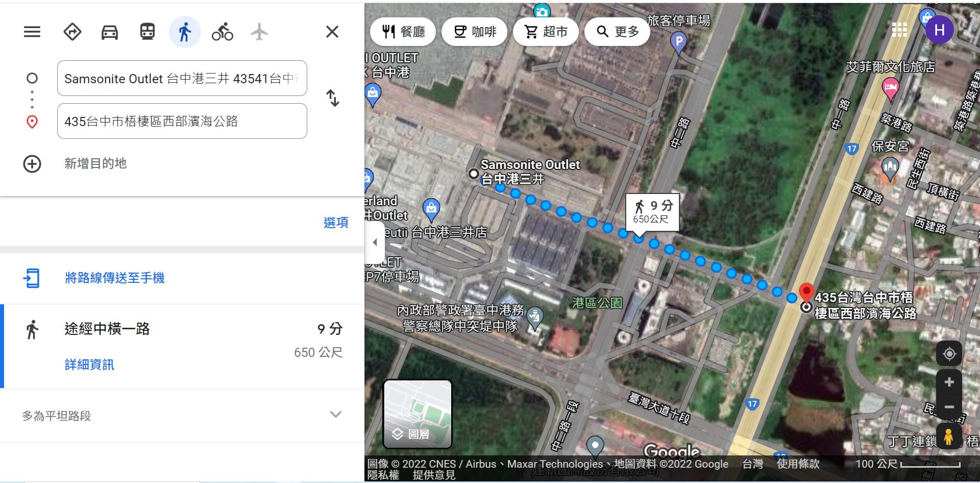Click the send-to-phone icon

pos(32,278)
